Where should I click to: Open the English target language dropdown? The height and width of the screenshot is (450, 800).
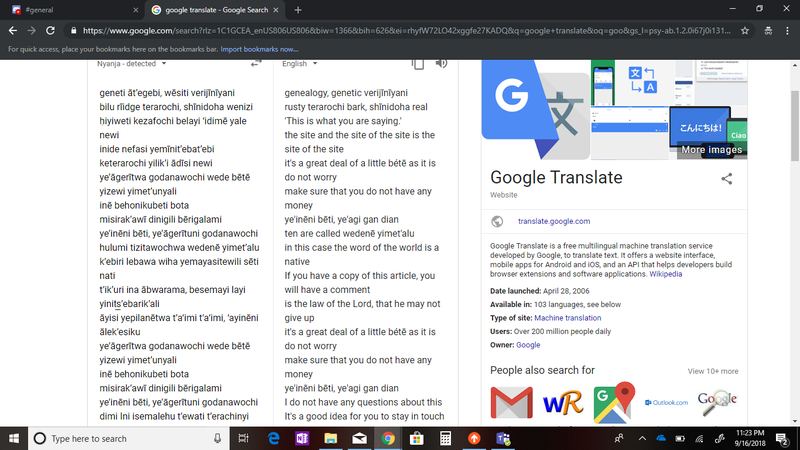click(x=300, y=64)
